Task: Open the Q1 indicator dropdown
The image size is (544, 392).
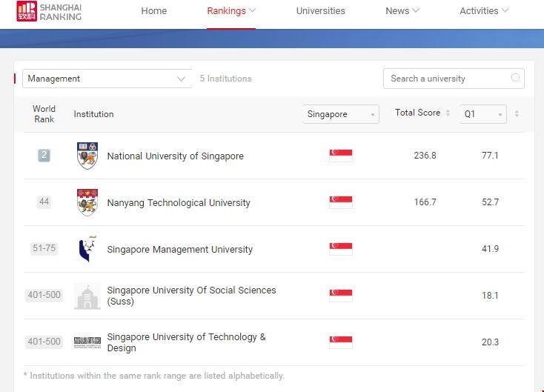Action: [483, 114]
